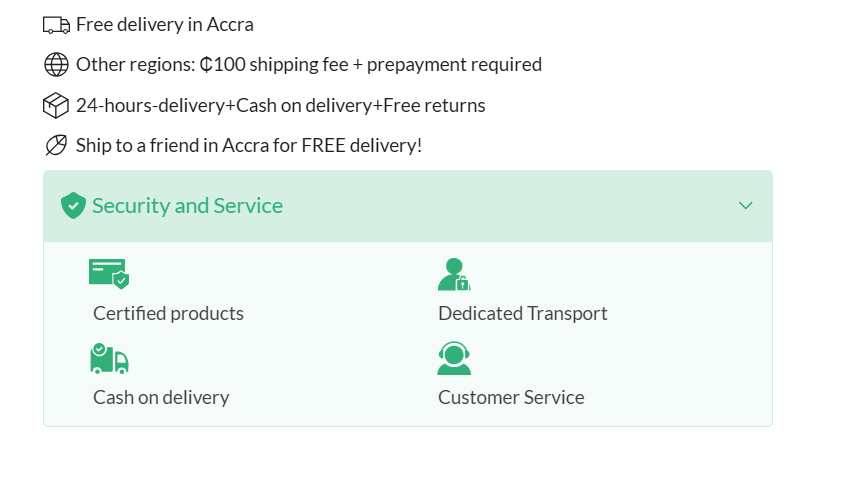Screen dimensions: 859x495
Task: Click the Other regions shipping fee text
Action: (309, 65)
